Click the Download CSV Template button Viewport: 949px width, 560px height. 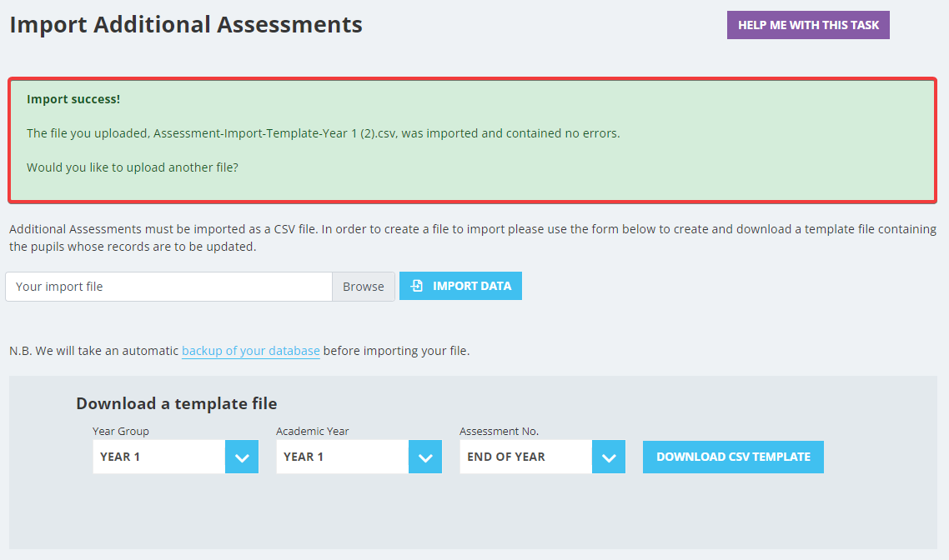[x=733, y=457]
